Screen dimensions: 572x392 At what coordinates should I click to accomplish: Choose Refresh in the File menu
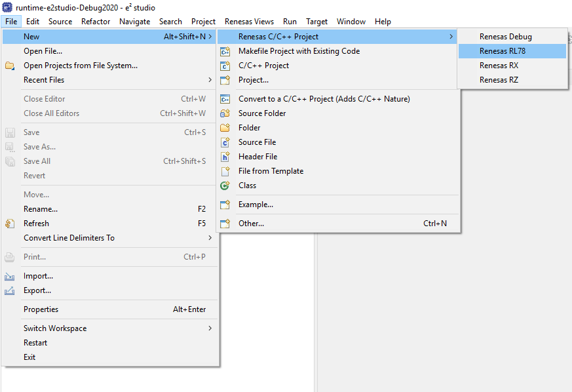110,224
